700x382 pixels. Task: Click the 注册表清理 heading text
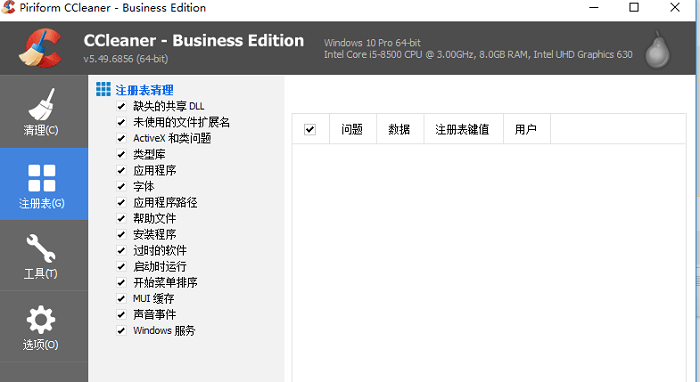click(144, 90)
